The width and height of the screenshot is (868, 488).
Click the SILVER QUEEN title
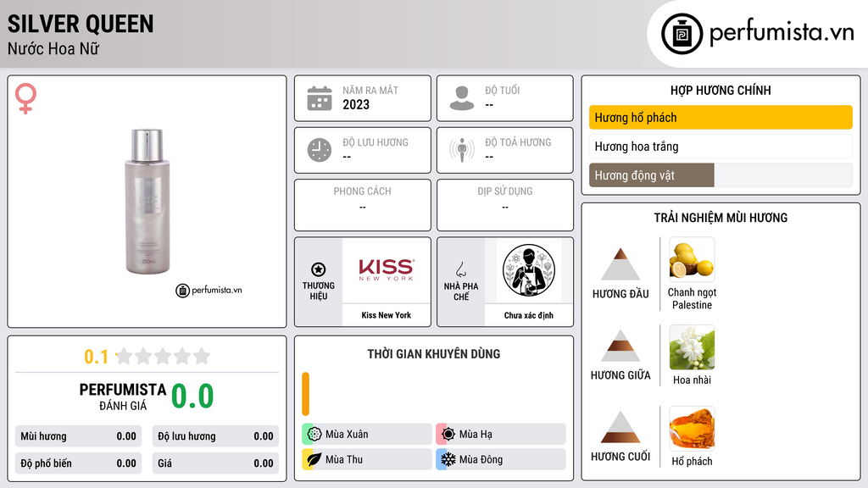tap(81, 24)
